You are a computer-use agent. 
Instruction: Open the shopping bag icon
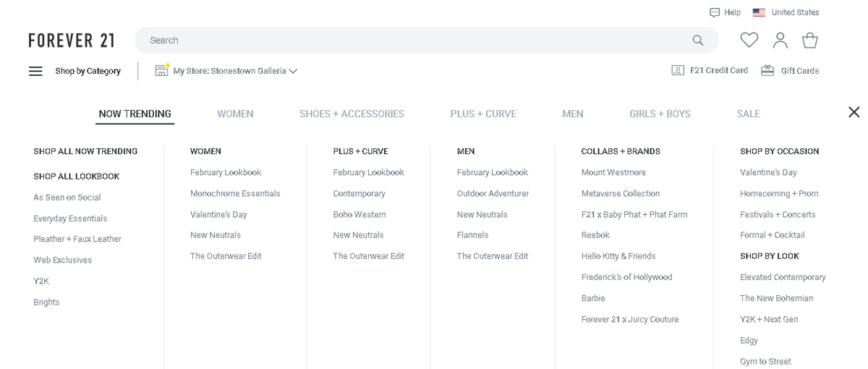[x=810, y=41]
